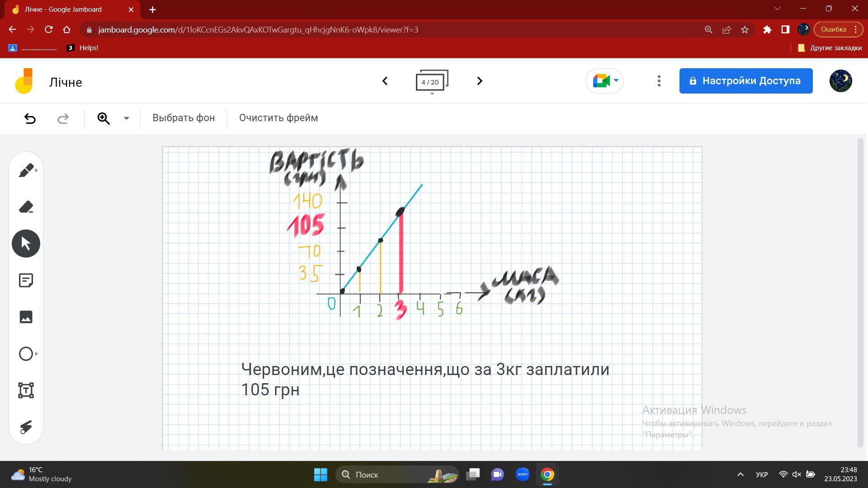Go to the next frame
868x488 pixels.
480,81
